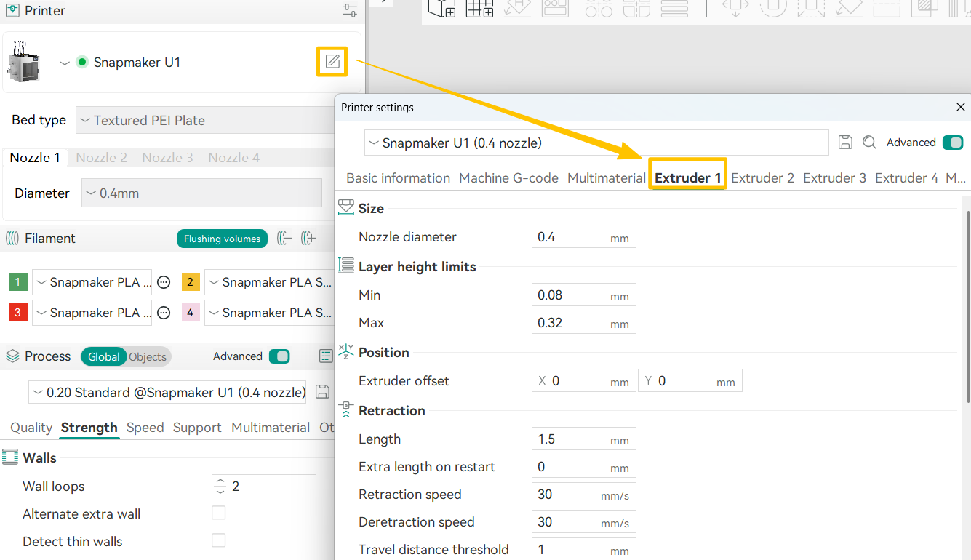
Task: Select the yellow filament 2 color swatch
Action: tap(190, 282)
